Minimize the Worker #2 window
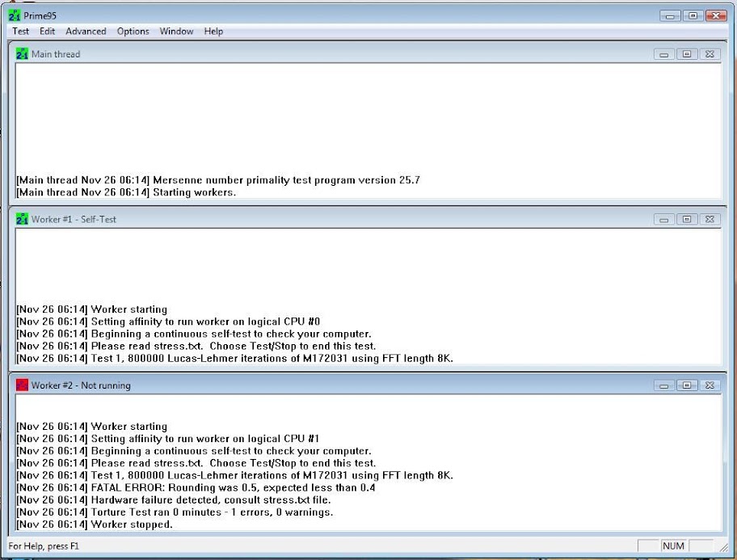Screen dimensions: 737x560 coord(663,385)
